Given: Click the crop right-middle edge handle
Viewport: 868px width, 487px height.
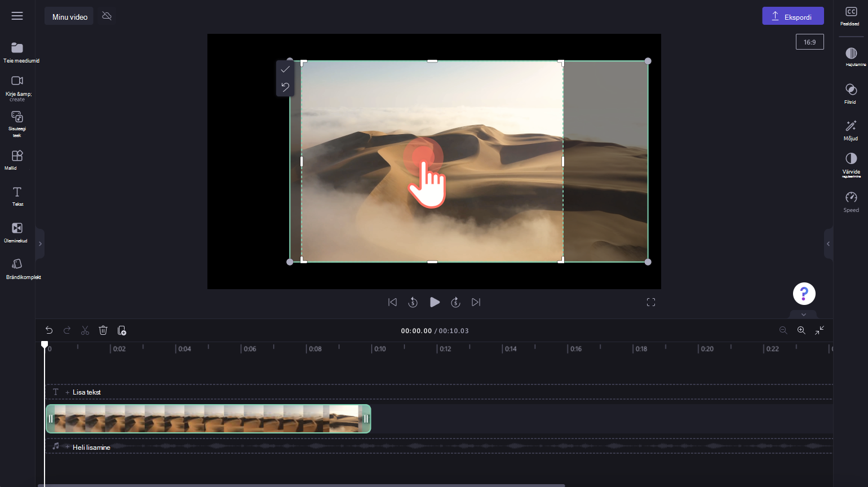Looking at the screenshot, I should click(x=563, y=161).
